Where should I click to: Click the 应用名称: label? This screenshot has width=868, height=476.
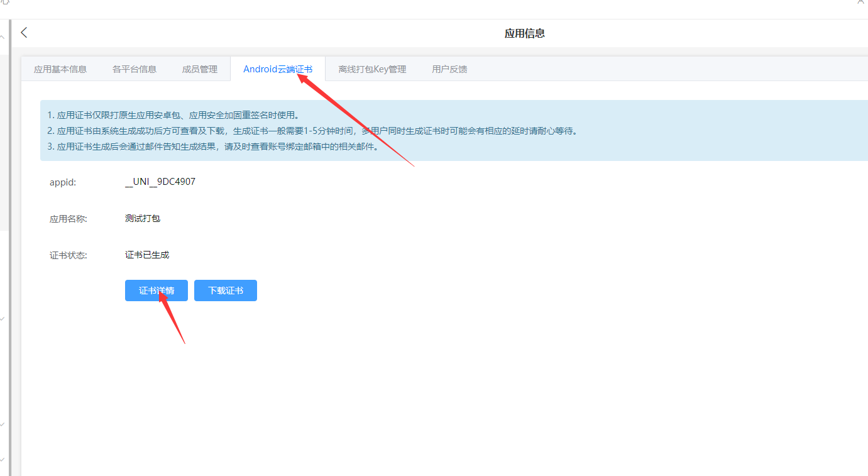coord(69,219)
